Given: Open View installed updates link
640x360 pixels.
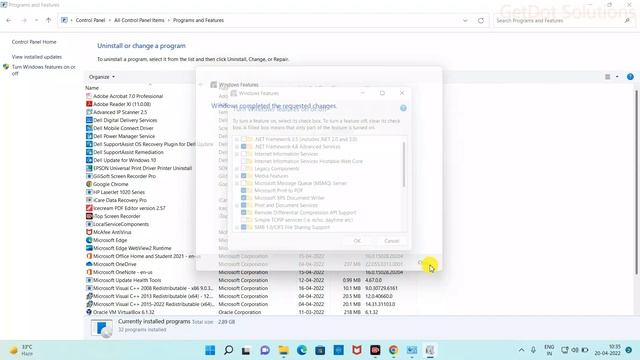Looking at the screenshot, I should click(37, 57).
